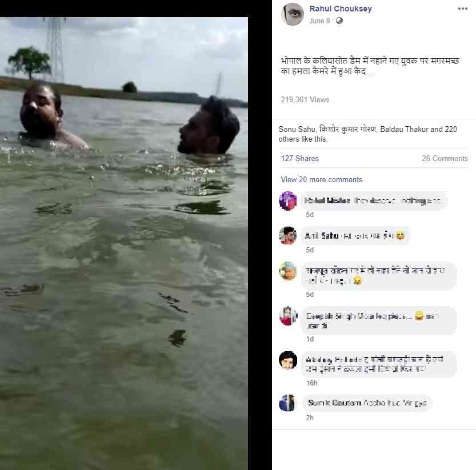476x470 pixels.
Task: Click Deepak Singh's comment avatar
Action: point(288,316)
